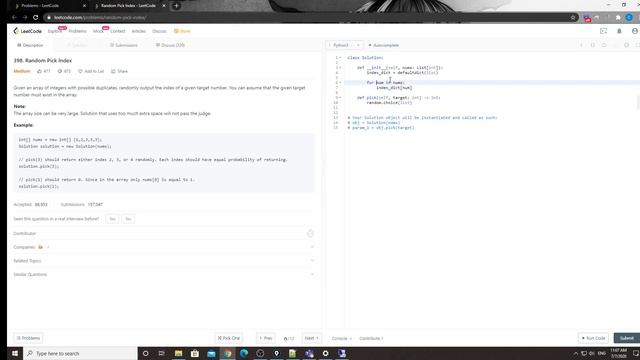Screen dimensions: 640x360
Task: Fold the pick method code block
Action: click(x=340, y=98)
